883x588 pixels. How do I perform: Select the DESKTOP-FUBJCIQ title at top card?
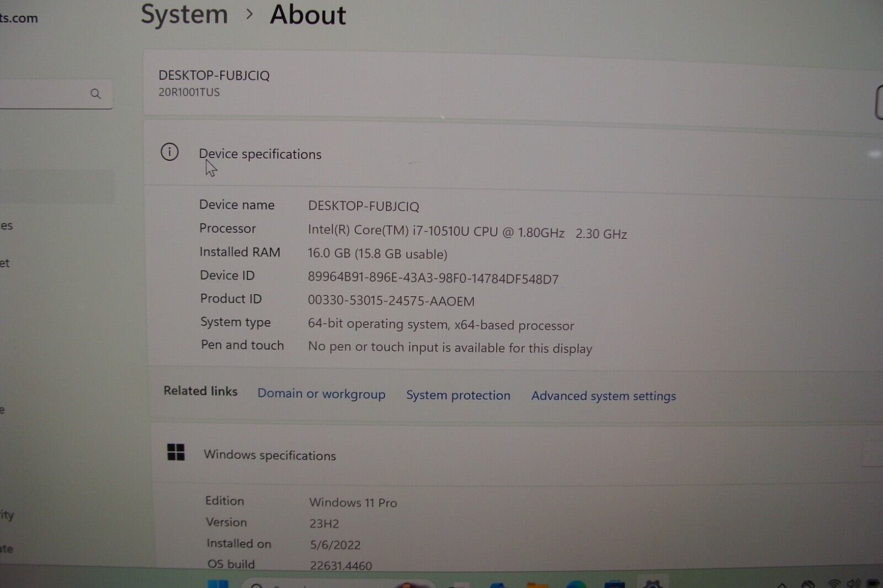[x=214, y=76]
